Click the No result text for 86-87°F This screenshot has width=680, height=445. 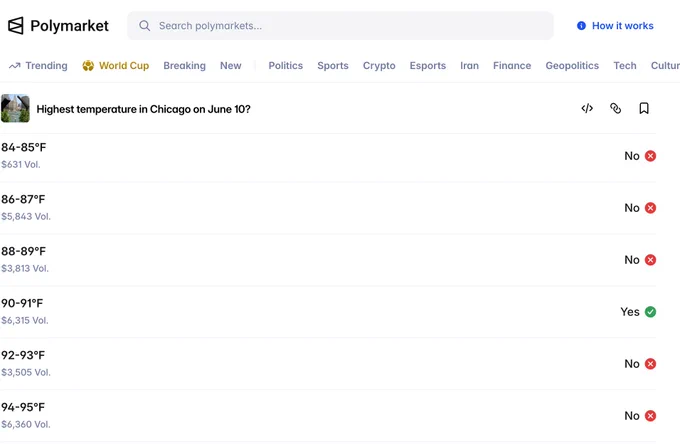pyautogui.click(x=632, y=208)
